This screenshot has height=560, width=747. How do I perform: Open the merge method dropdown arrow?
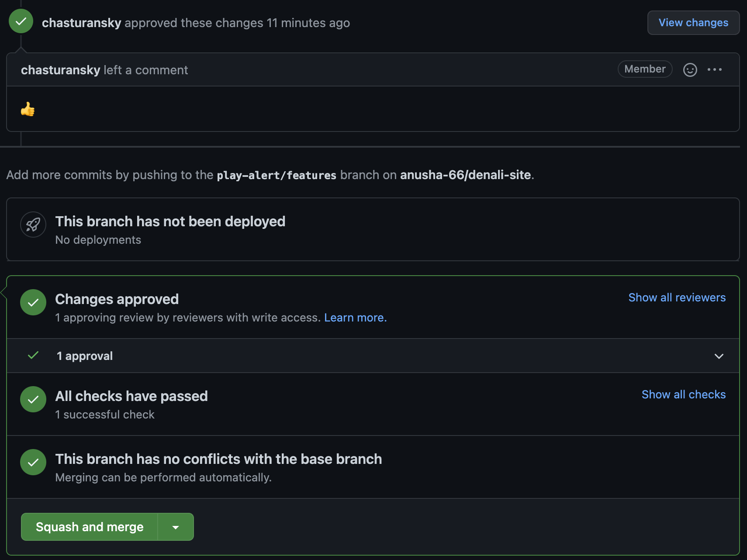point(175,526)
